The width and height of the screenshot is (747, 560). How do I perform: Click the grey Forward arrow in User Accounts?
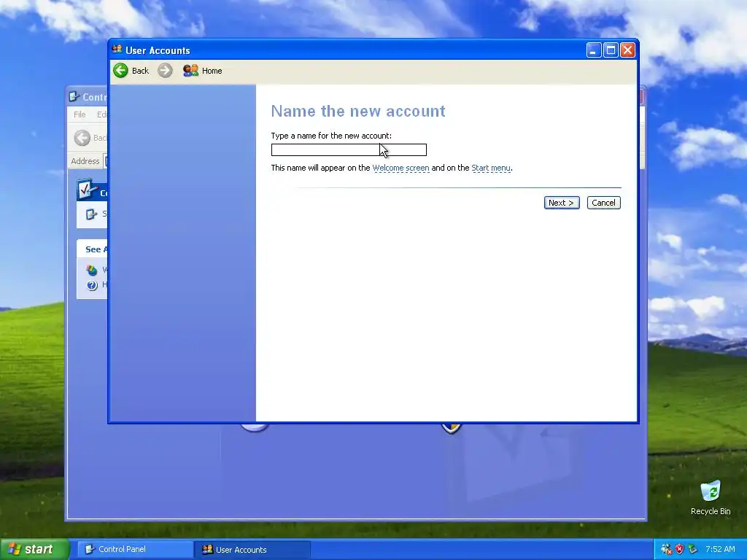coord(165,71)
